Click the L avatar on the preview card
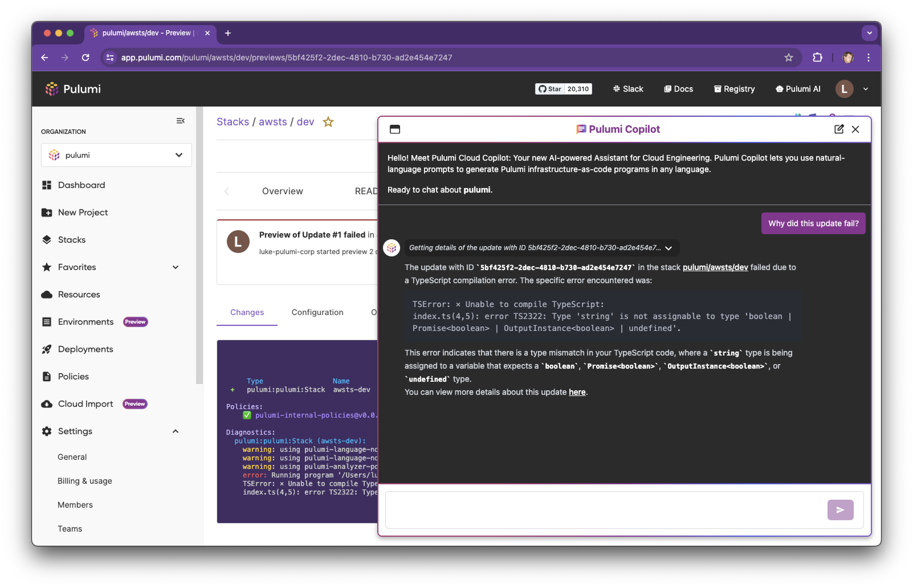This screenshot has height=588, width=913. (238, 242)
